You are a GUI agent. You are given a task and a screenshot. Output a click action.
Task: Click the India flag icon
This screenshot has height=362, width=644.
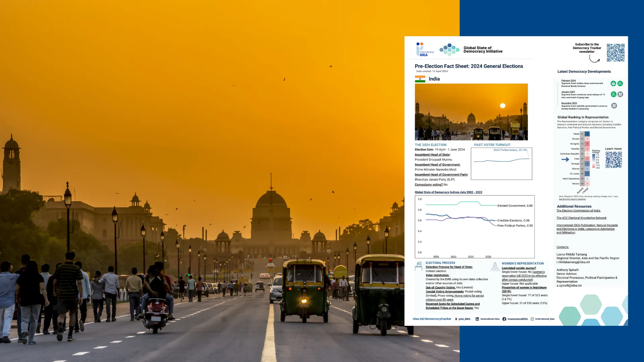420,79
